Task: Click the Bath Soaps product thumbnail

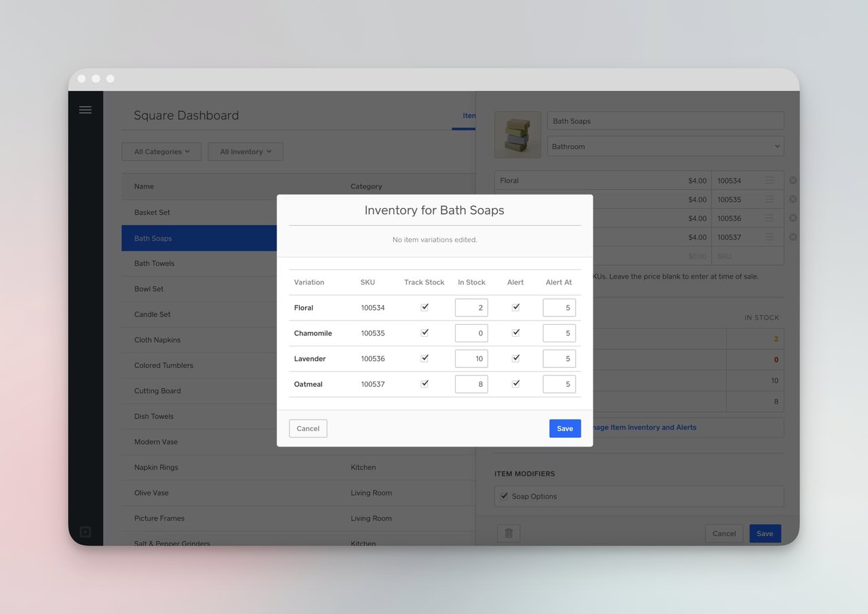Action: 517,135
